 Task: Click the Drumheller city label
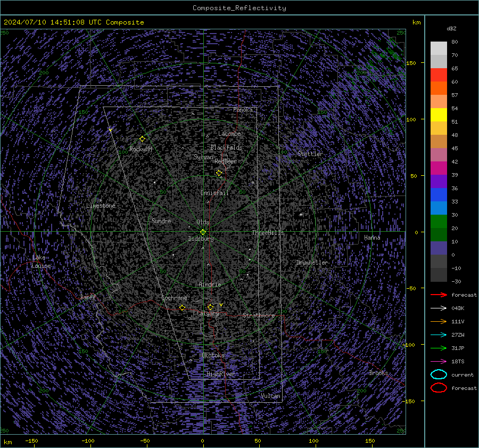312,263
